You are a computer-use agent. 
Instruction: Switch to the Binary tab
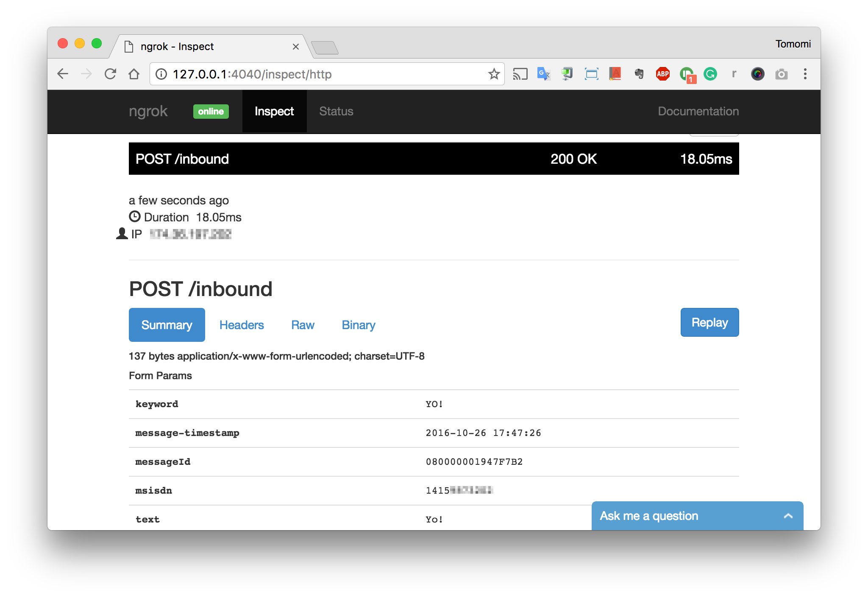[x=359, y=325]
